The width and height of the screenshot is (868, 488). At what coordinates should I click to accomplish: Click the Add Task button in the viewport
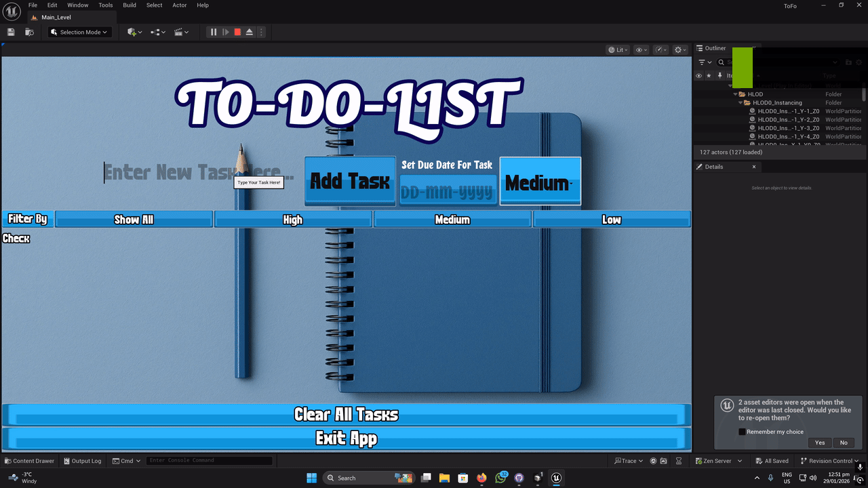349,181
